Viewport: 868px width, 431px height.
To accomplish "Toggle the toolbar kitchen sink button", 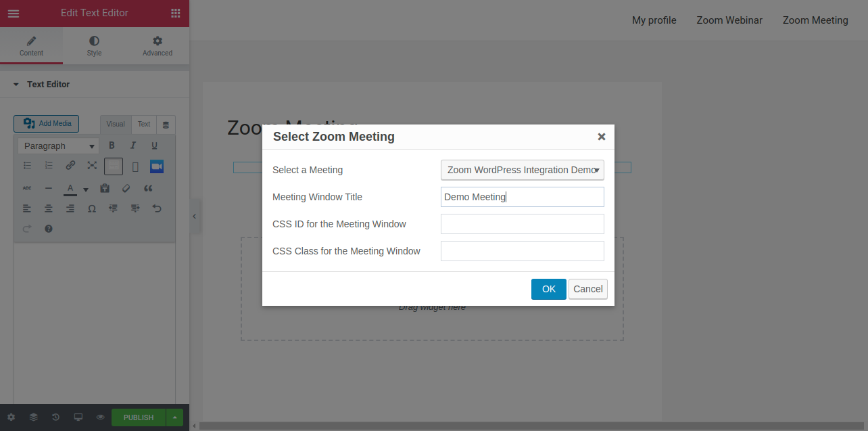I will 114,166.
